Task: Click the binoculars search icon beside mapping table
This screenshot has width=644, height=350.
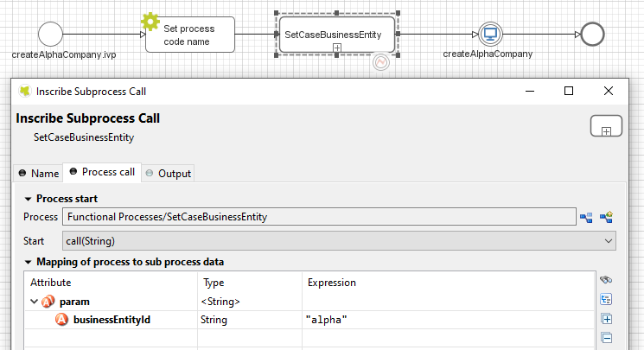Action: (606, 280)
